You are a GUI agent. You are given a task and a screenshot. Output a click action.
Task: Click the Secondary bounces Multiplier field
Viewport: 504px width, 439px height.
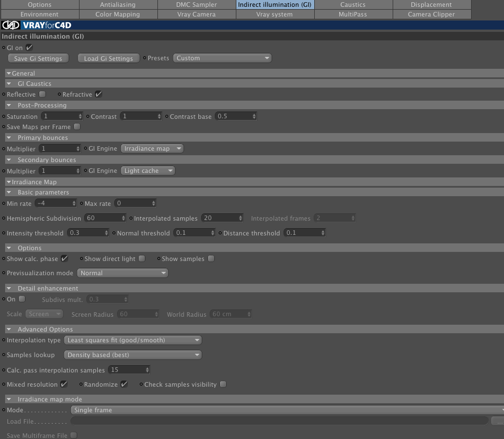(x=60, y=171)
